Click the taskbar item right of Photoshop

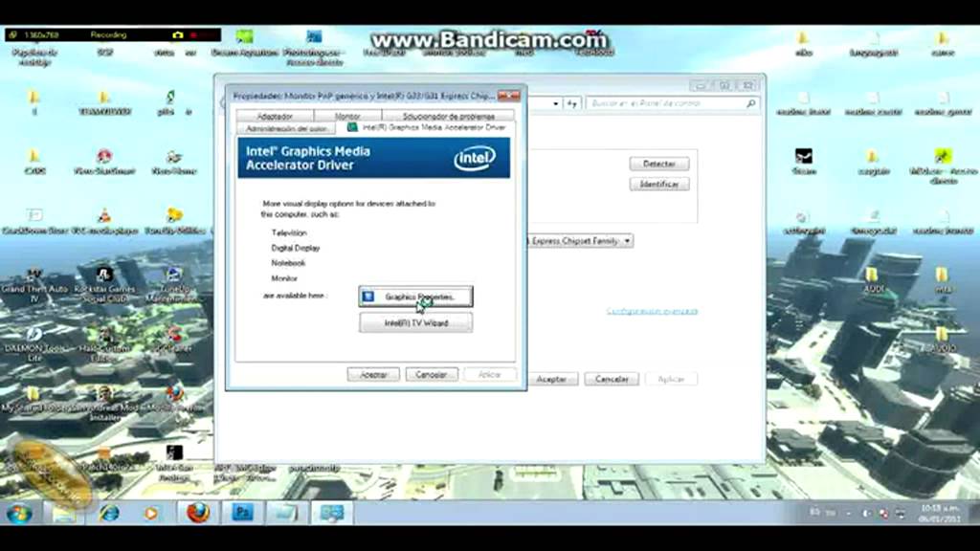point(287,513)
